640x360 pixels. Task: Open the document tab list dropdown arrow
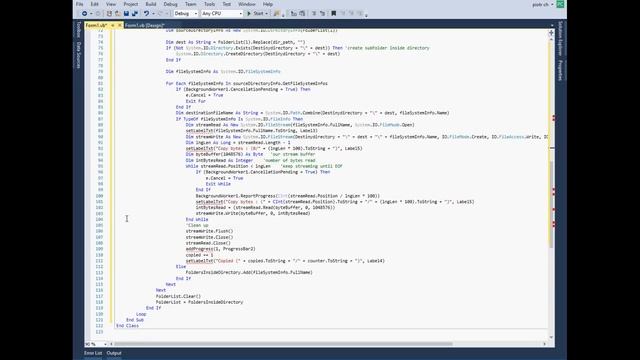coord(552,25)
